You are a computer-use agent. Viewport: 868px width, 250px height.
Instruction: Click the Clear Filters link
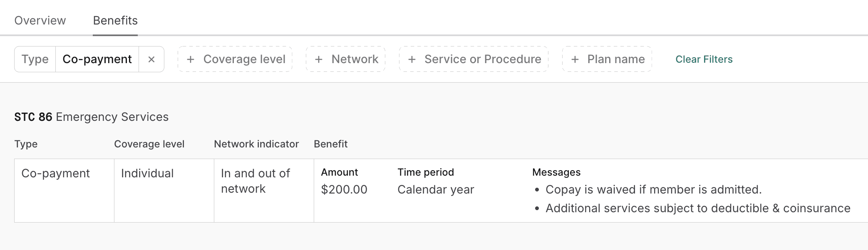point(704,59)
